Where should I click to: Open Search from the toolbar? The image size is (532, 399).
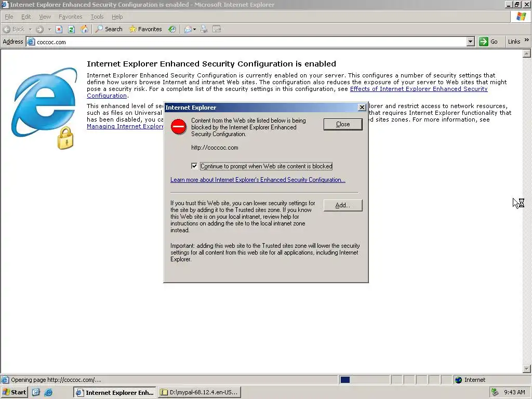pos(109,29)
